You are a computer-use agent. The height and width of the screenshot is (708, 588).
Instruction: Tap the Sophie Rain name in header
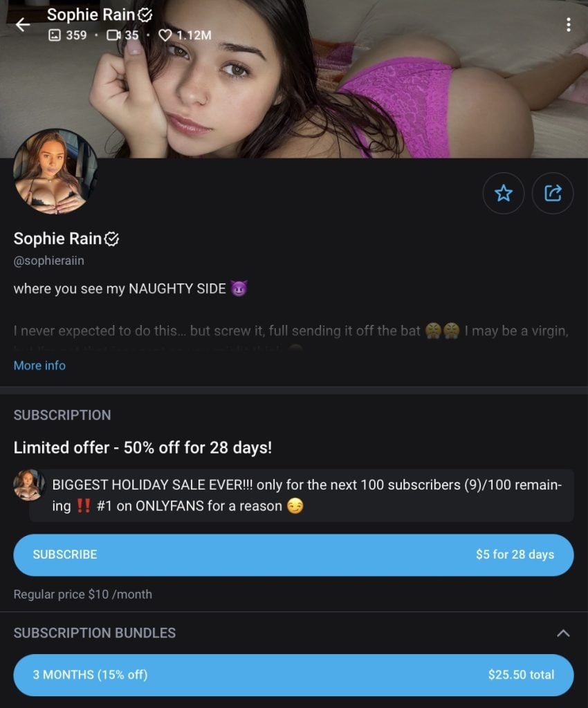(x=91, y=15)
